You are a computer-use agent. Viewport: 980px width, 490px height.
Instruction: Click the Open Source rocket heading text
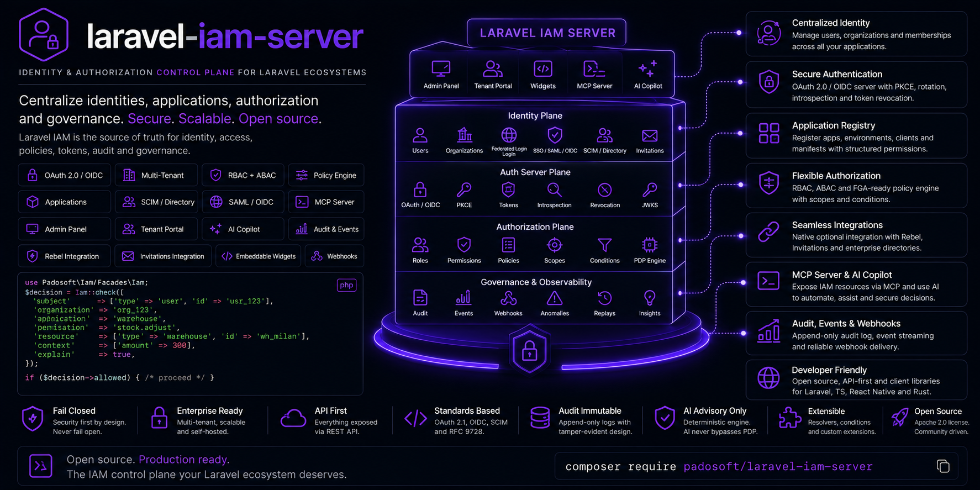[x=937, y=411]
